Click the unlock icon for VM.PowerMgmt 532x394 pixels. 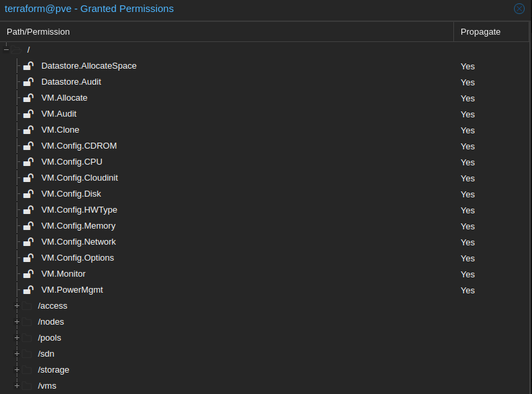tap(29, 290)
